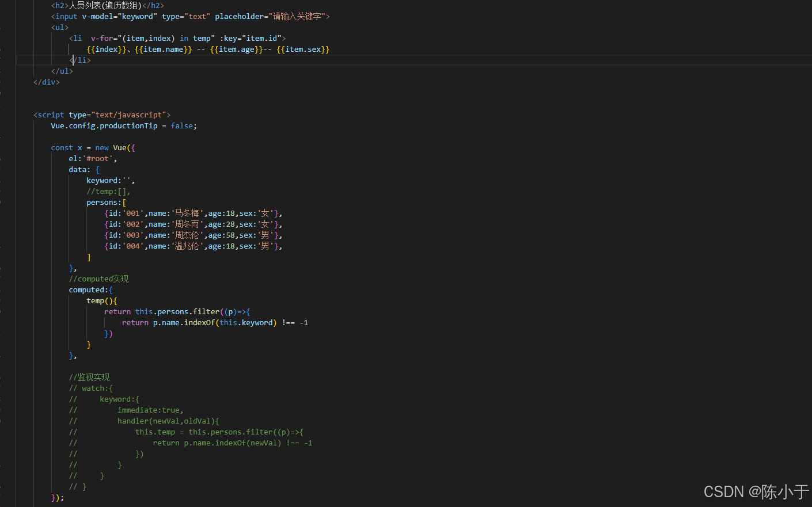Screen dimensions: 812x507
Task: Click the {{index}} interpolation
Action: pos(107,49)
